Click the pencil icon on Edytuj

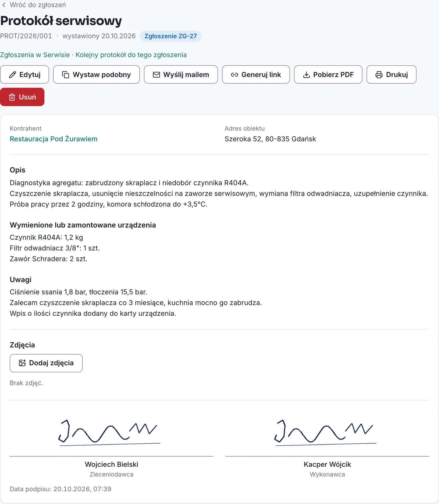click(12, 75)
